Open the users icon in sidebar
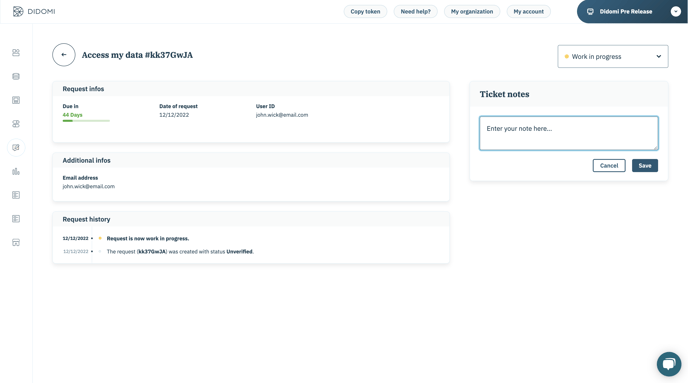This screenshot has width=688, height=383. 16,53
